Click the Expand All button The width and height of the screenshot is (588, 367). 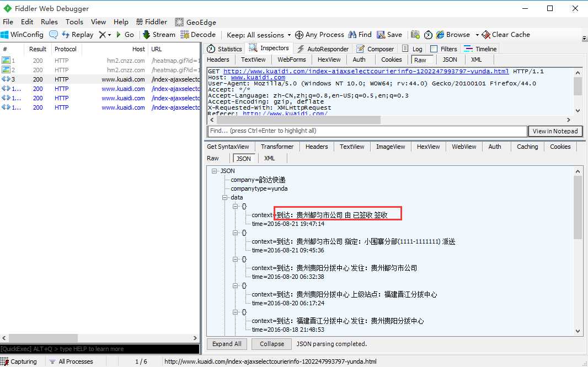227,344
